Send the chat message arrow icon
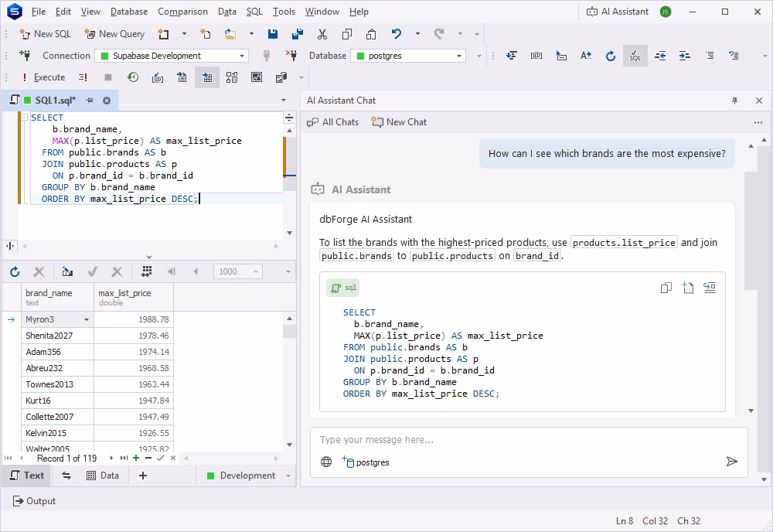Viewport: 773px width, 532px height. point(732,462)
